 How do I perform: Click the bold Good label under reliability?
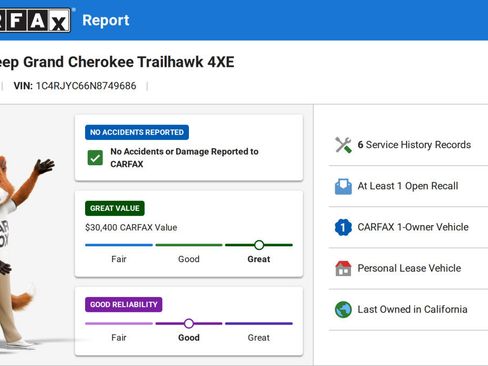189,338
